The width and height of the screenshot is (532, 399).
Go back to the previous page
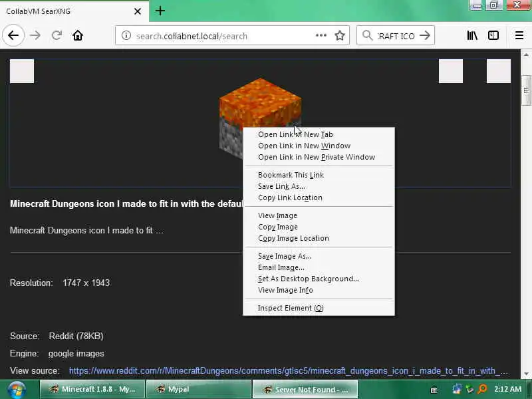(13, 35)
